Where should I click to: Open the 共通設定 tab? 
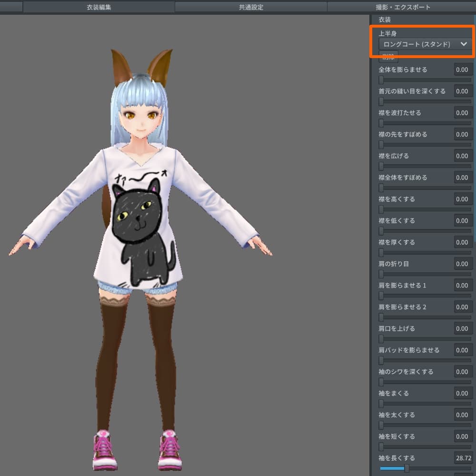pos(251,7)
